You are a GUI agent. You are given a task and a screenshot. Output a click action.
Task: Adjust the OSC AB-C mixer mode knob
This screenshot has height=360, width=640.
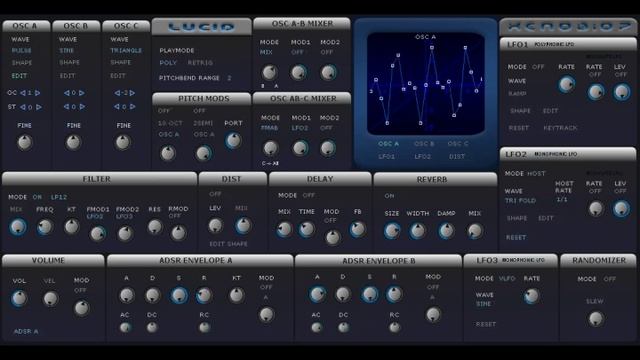(270, 148)
